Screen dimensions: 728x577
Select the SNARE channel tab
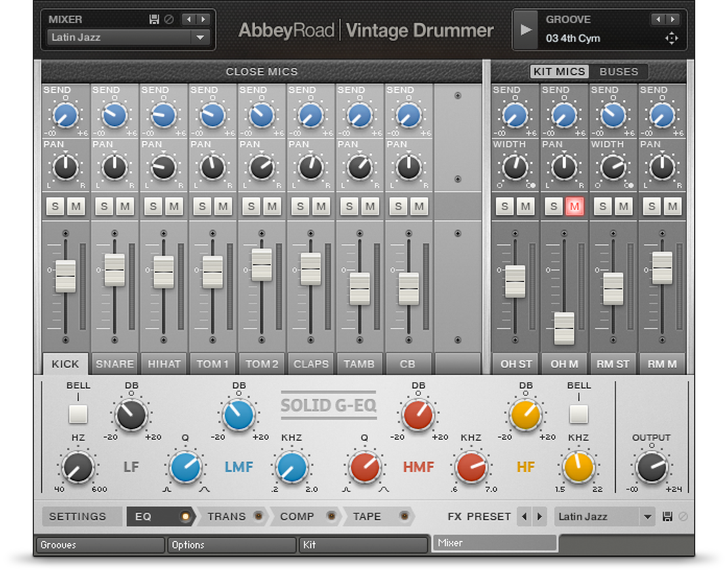(x=115, y=364)
